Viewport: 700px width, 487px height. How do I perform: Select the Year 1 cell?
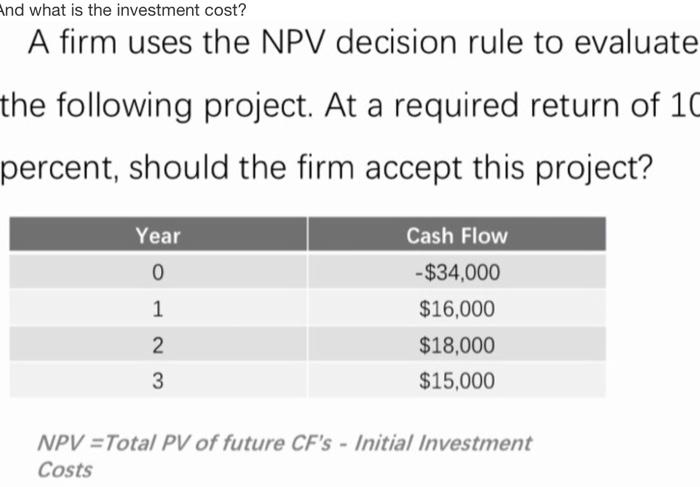[158, 308]
